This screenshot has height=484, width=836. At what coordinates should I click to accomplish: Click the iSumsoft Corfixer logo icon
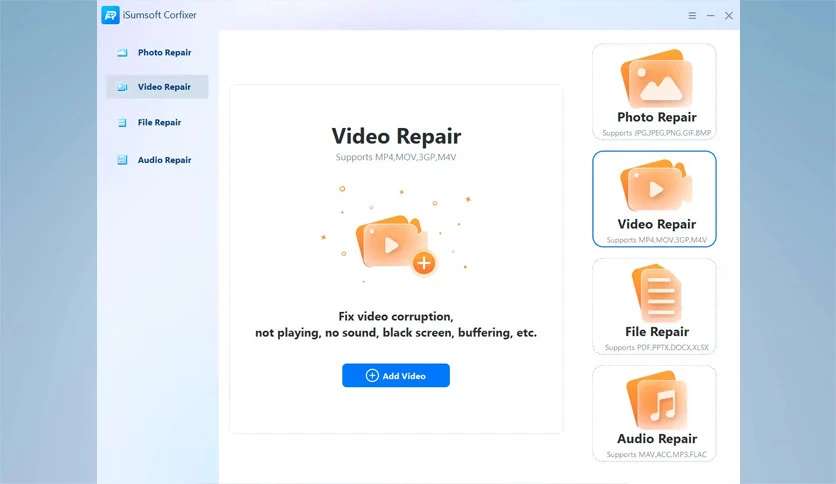[x=110, y=15]
